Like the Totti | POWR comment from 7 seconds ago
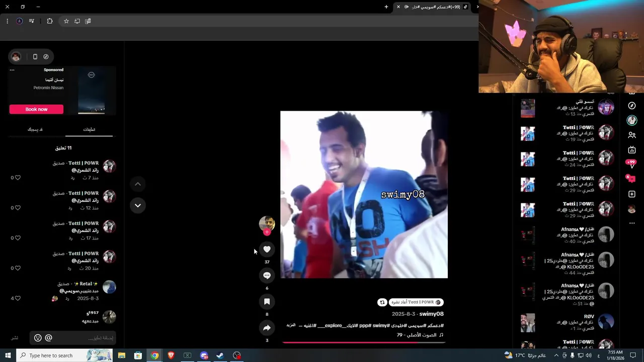 pos(18,177)
